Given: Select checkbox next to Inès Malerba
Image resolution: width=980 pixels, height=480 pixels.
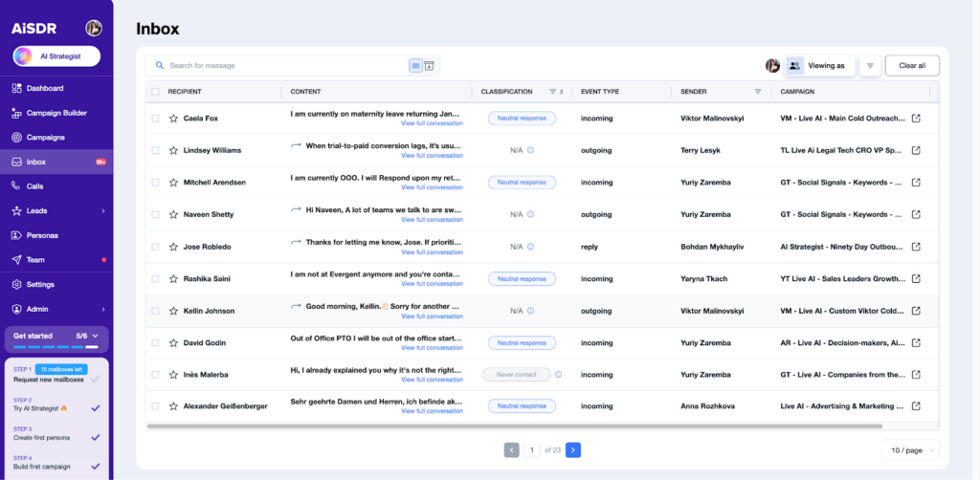Looking at the screenshot, I should pos(155,375).
